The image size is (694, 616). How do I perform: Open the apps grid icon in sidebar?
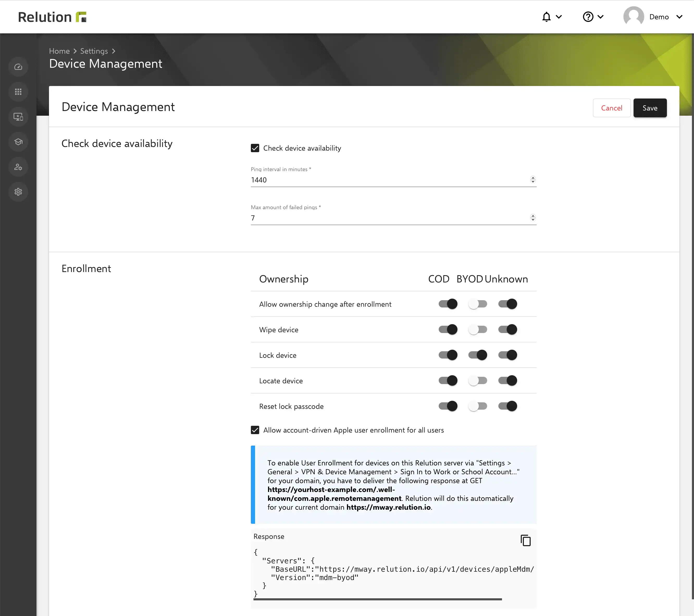18,92
